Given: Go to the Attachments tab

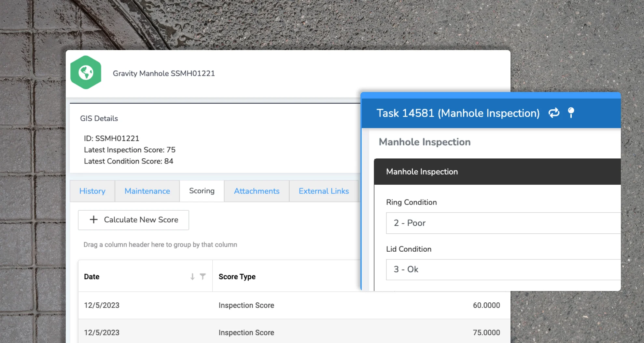Looking at the screenshot, I should click(x=257, y=191).
